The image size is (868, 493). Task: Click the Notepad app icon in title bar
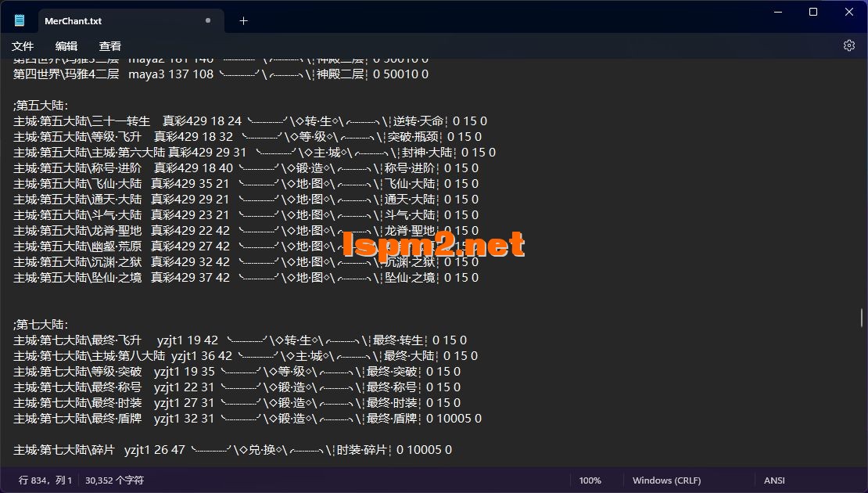point(20,20)
